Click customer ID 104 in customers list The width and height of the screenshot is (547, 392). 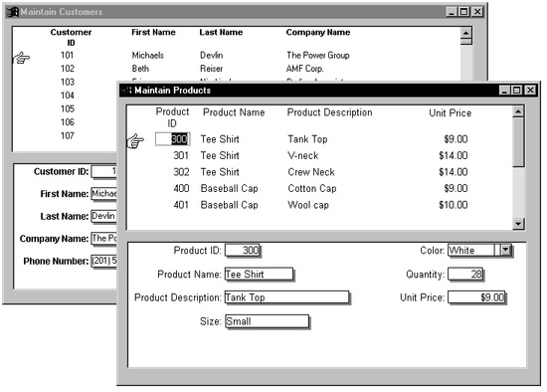tap(68, 96)
